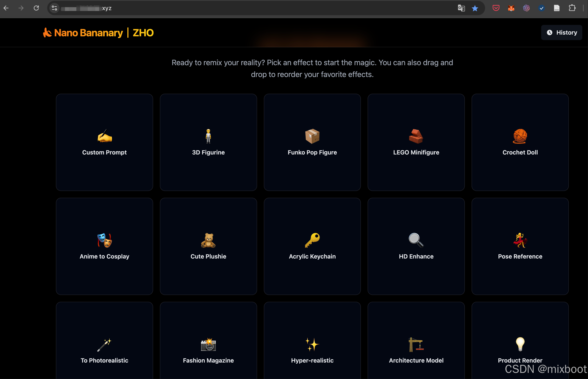The image size is (588, 379).
Task: Open the Fashion Magazine camera effect
Action: click(208, 341)
